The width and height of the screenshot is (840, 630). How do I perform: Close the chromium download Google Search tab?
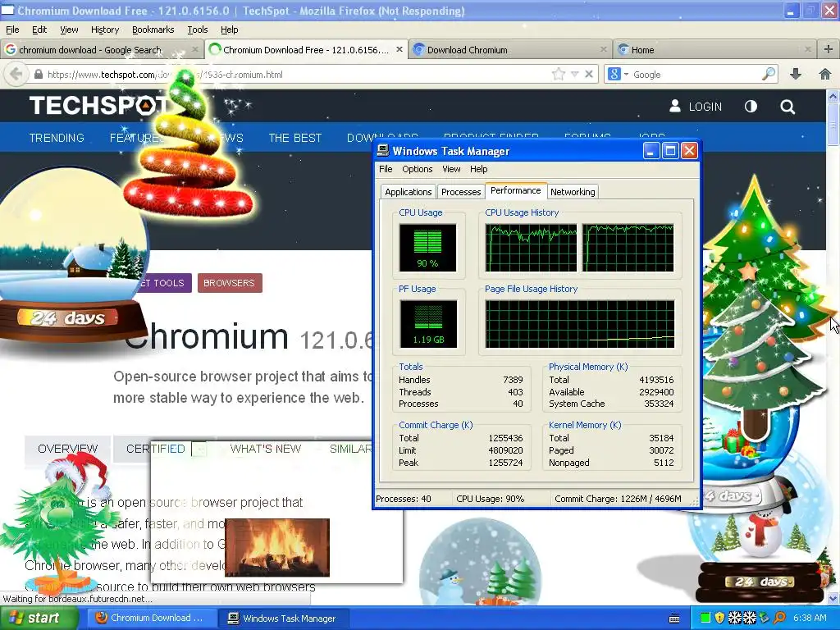[195, 49]
